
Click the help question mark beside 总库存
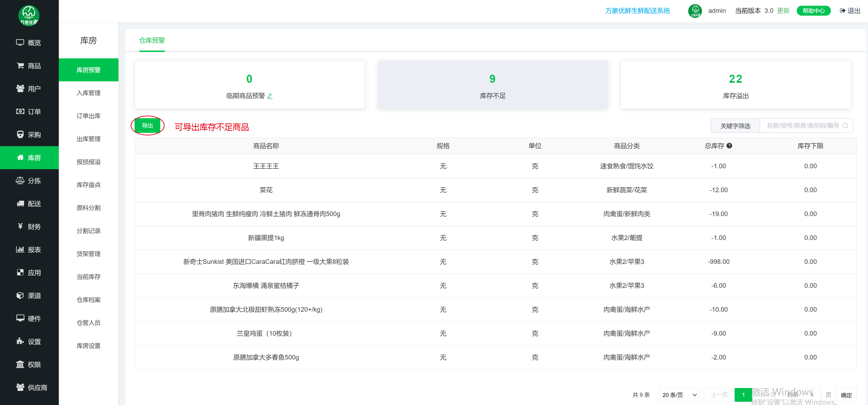729,146
